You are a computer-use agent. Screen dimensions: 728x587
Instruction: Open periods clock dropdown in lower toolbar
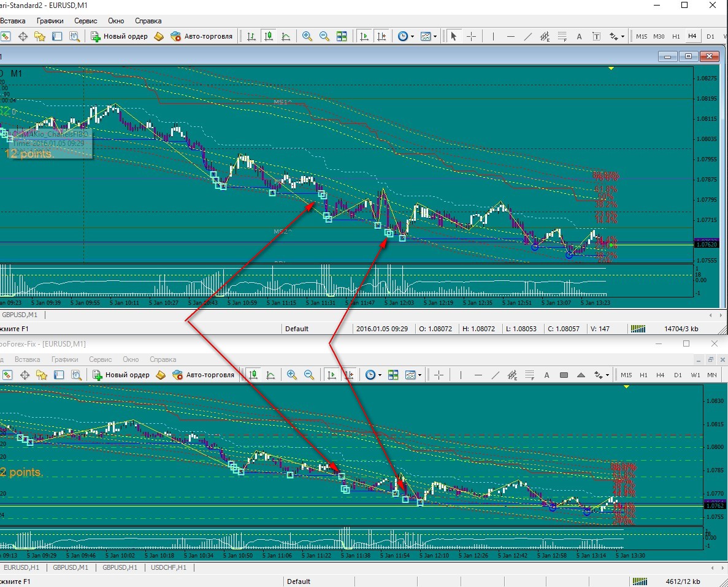point(374,375)
